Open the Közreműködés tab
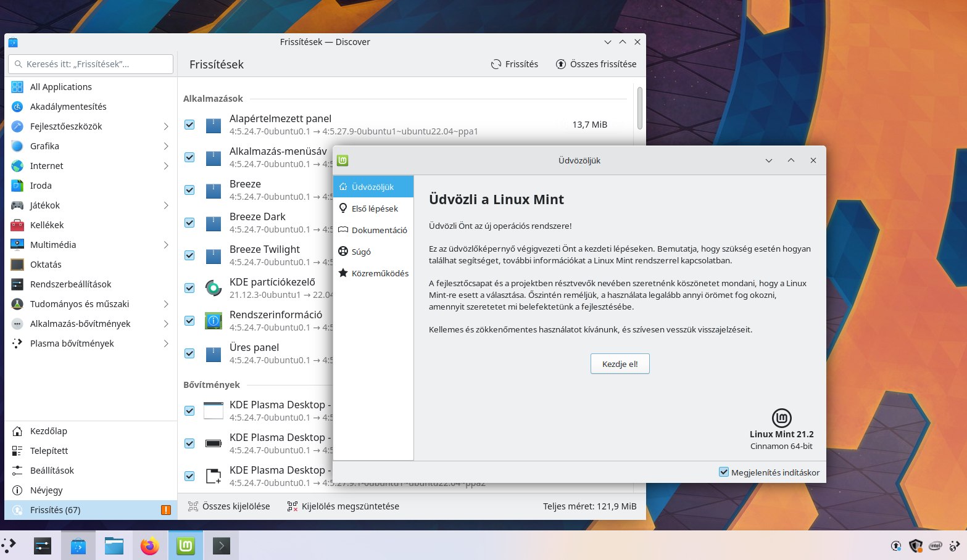The image size is (967, 560). point(373,273)
